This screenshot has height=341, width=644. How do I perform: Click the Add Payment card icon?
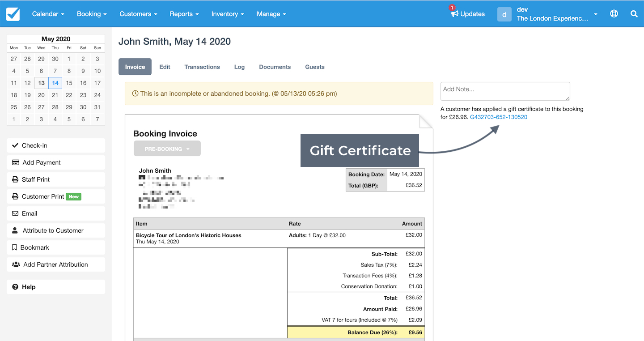click(16, 162)
